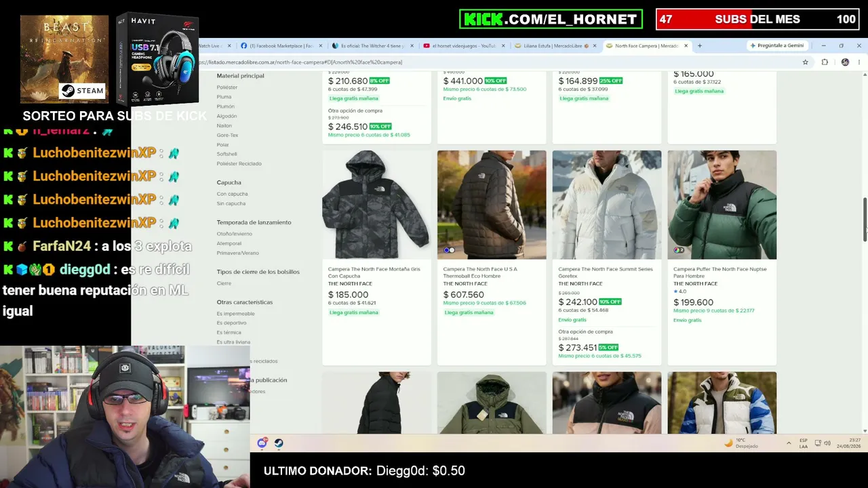Open the white Summit Series jacket image
Screen dimensions: 868x488
(x=607, y=205)
